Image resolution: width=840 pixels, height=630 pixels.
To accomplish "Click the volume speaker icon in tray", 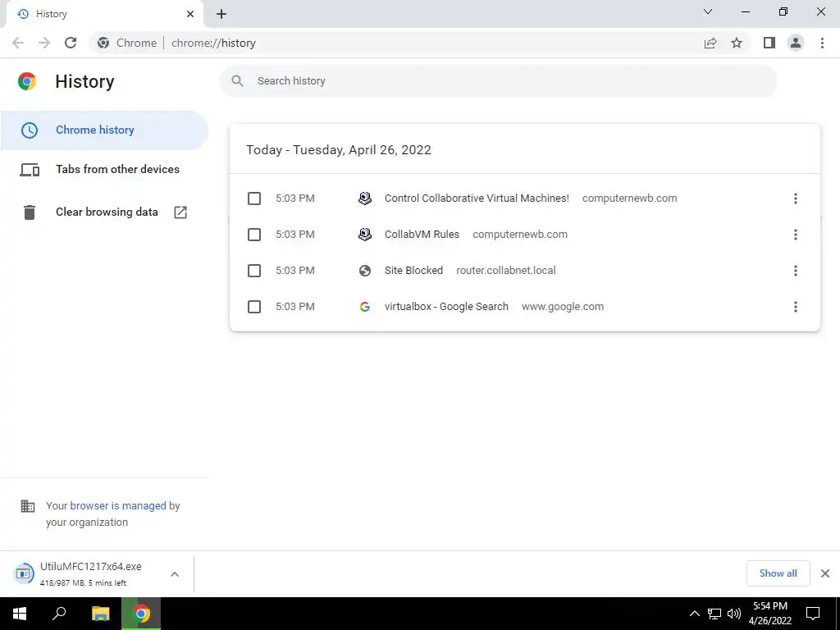I will click(734, 614).
